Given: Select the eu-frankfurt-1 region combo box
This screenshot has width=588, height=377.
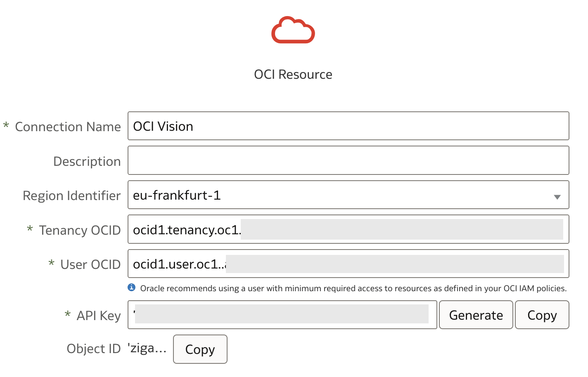Looking at the screenshot, I should [x=349, y=195].
